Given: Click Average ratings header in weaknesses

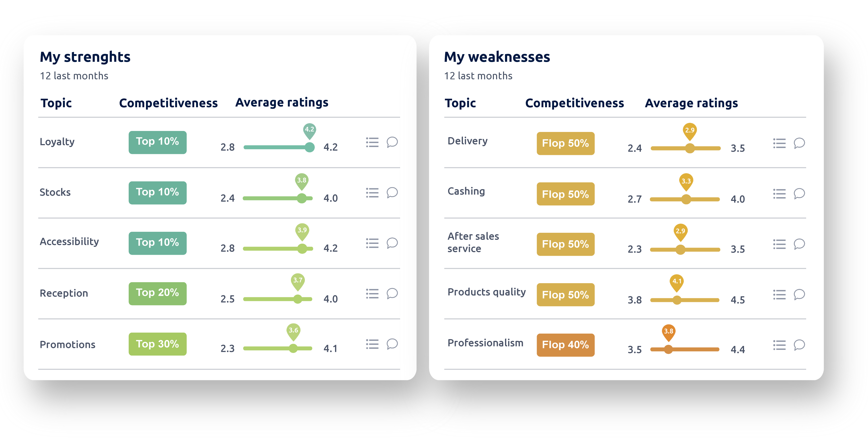Looking at the screenshot, I should pyautogui.click(x=691, y=103).
